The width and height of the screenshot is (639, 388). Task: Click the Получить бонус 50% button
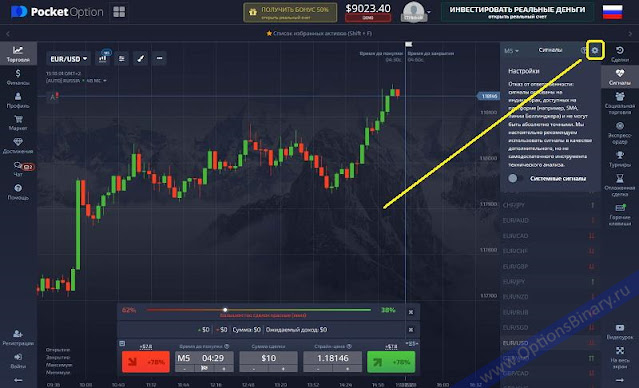290,12
